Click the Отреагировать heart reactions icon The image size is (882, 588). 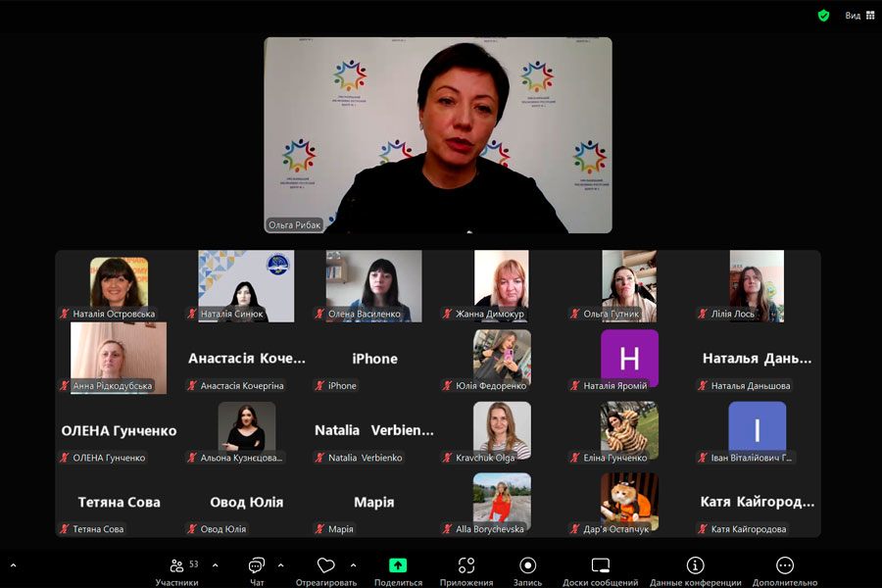point(326,566)
